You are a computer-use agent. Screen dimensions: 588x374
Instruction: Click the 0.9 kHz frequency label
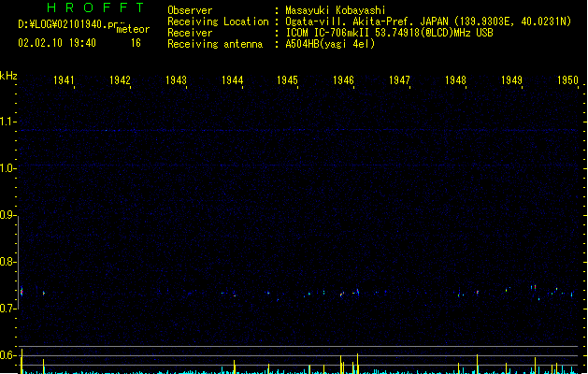(x=7, y=215)
